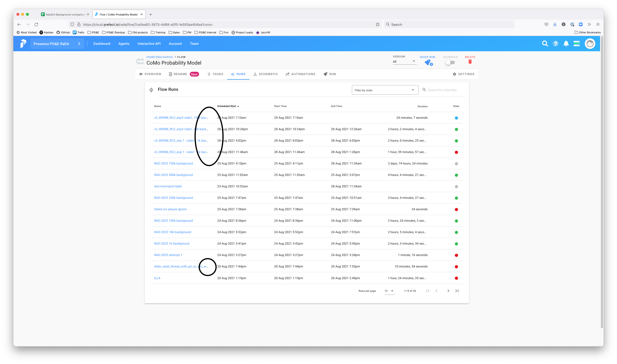The width and height of the screenshot is (617, 364).
Task: Change the Rows per page selection
Action: point(389,291)
